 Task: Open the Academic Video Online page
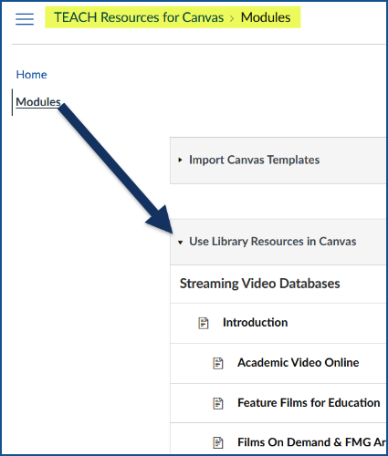pyautogui.click(x=298, y=362)
